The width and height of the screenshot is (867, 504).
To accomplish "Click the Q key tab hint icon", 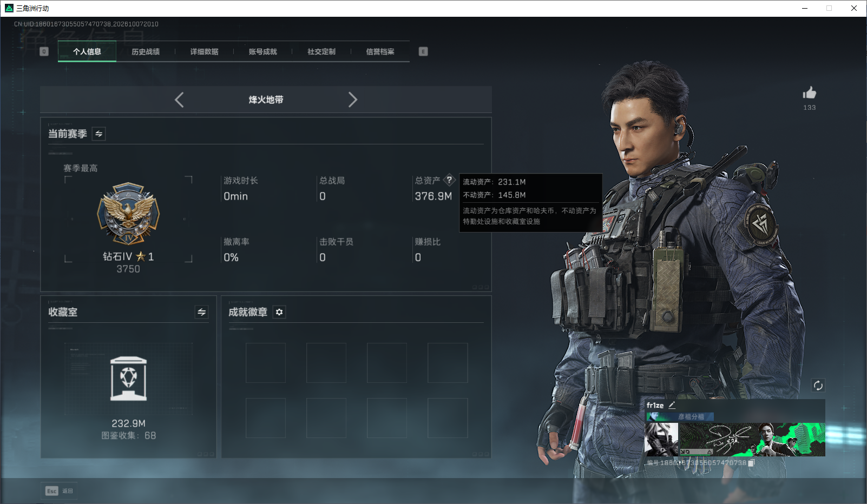I will [44, 51].
